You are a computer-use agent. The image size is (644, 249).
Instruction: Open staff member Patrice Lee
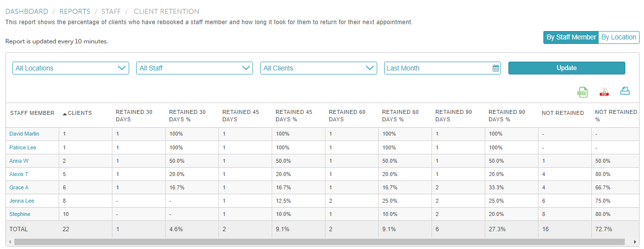coord(23,147)
